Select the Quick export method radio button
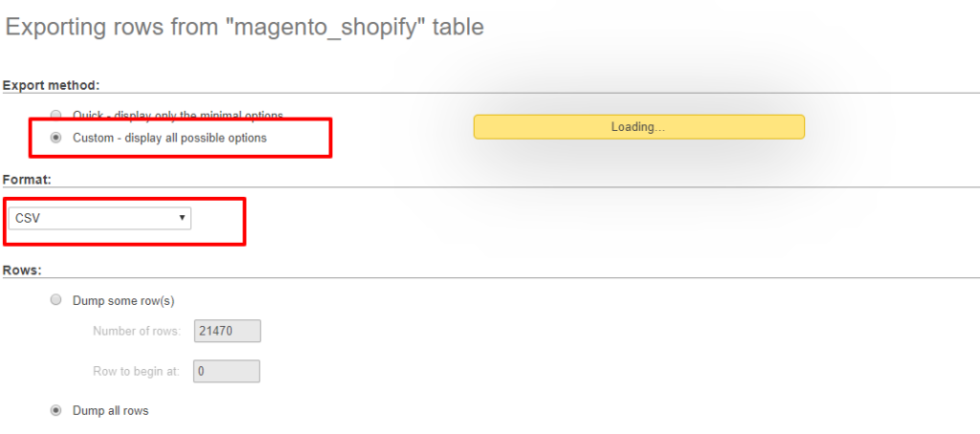The height and width of the screenshot is (434, 980). point(56,116)
